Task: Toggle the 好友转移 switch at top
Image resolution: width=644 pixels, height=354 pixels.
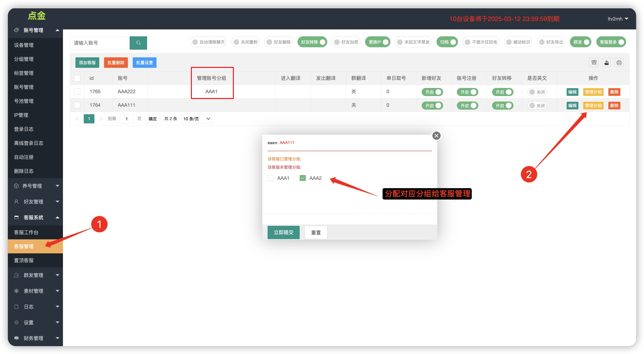Action: (313, 42)
